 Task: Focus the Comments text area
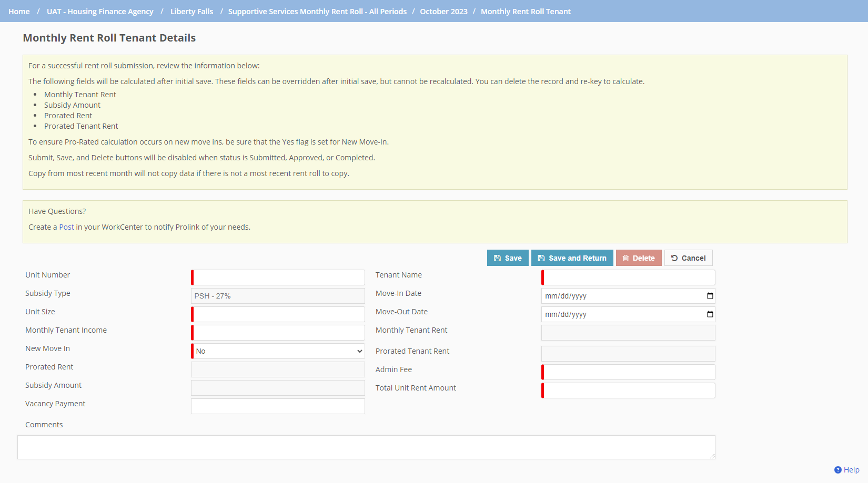point(366,447)
